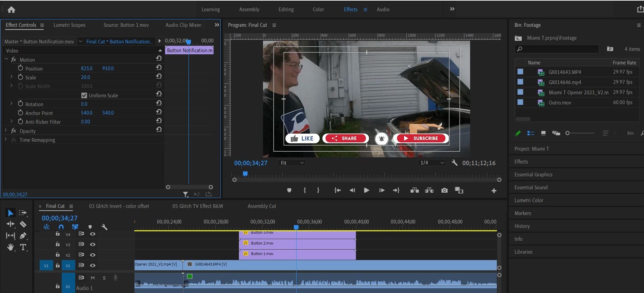644x293 pixels.
Task: Play the Program monitor
Action: pyautogui.click(x=366, y=191)
